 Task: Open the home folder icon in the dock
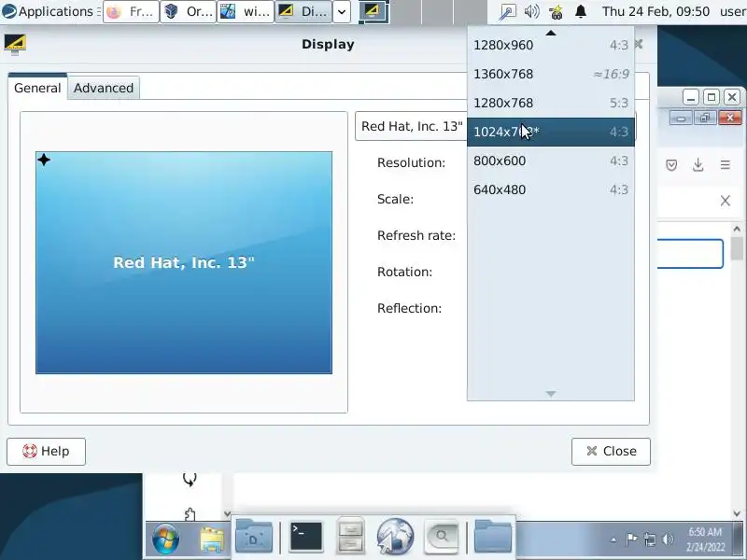point(493,536)
